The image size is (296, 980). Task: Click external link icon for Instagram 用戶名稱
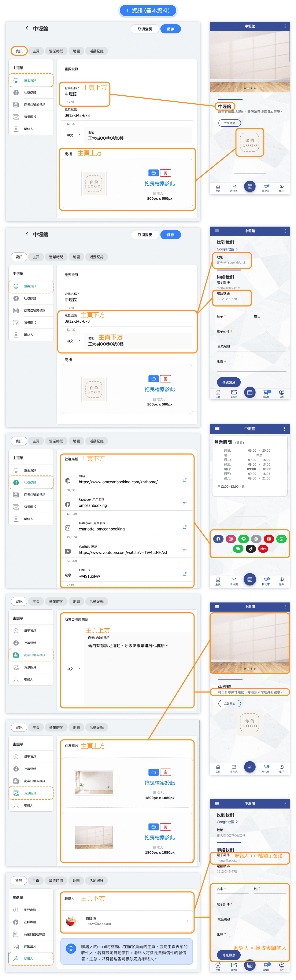[x=185, y=527]
